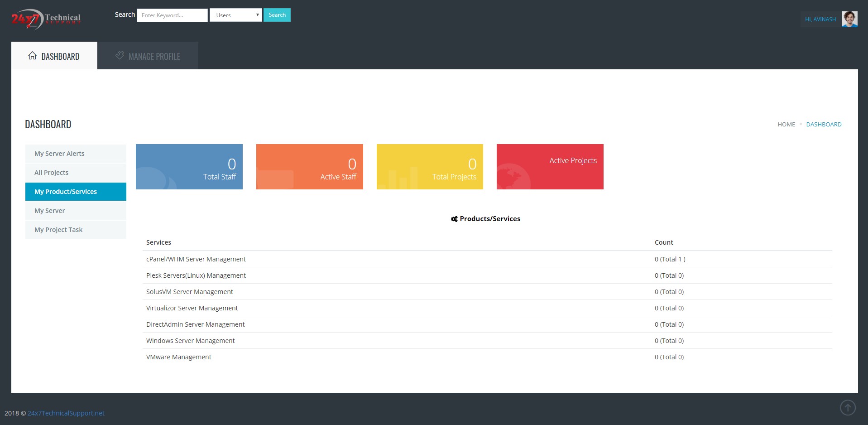
Task: Open Avinash's user avatar picture
Action: click(849, 19)
